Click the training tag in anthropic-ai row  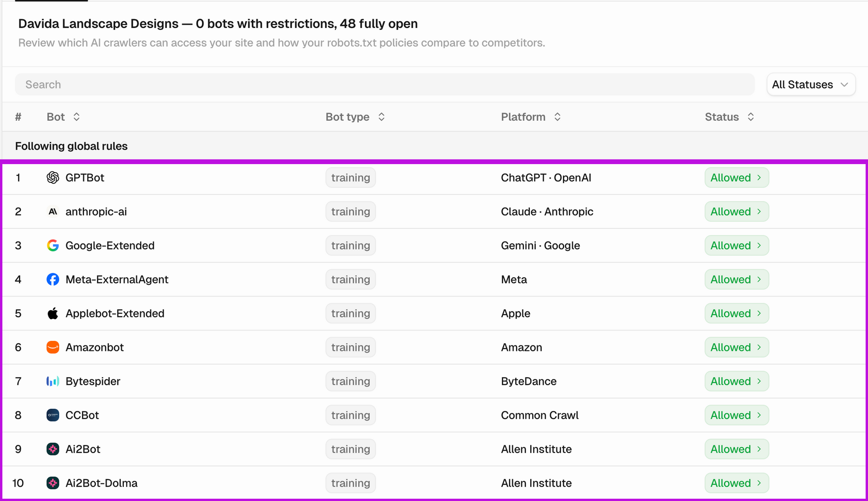coord(350,212)
